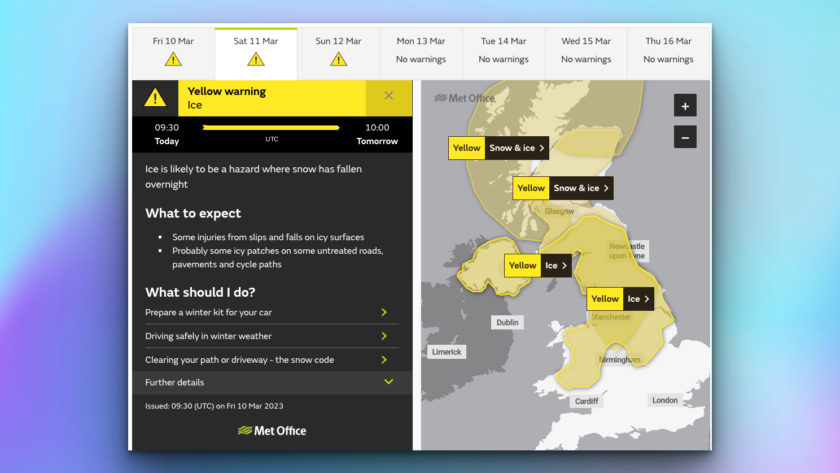
Task: Click the 'What should I do?' heading
Action: point(200,292)
